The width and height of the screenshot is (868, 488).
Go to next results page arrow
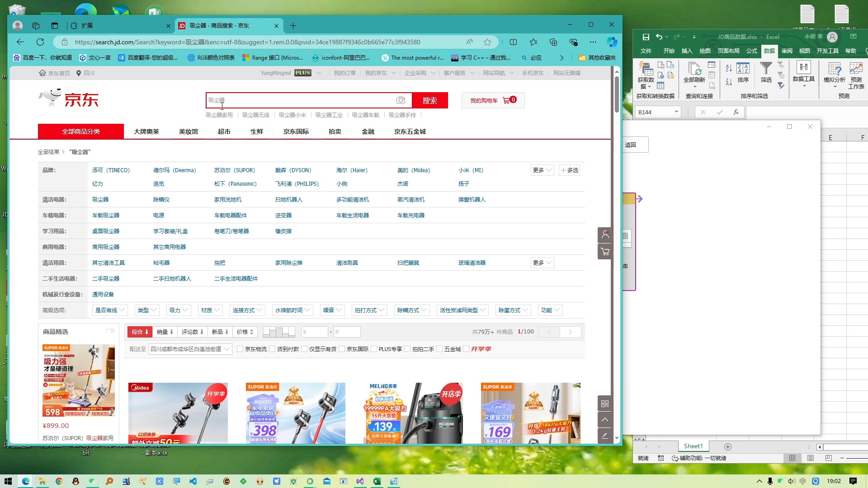(570, 332)
